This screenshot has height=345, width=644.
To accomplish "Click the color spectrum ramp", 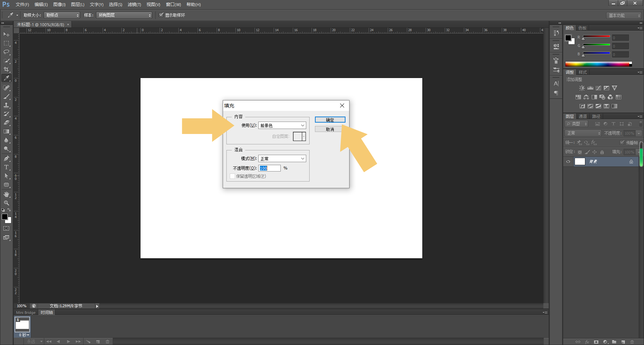I will point(598,64).
